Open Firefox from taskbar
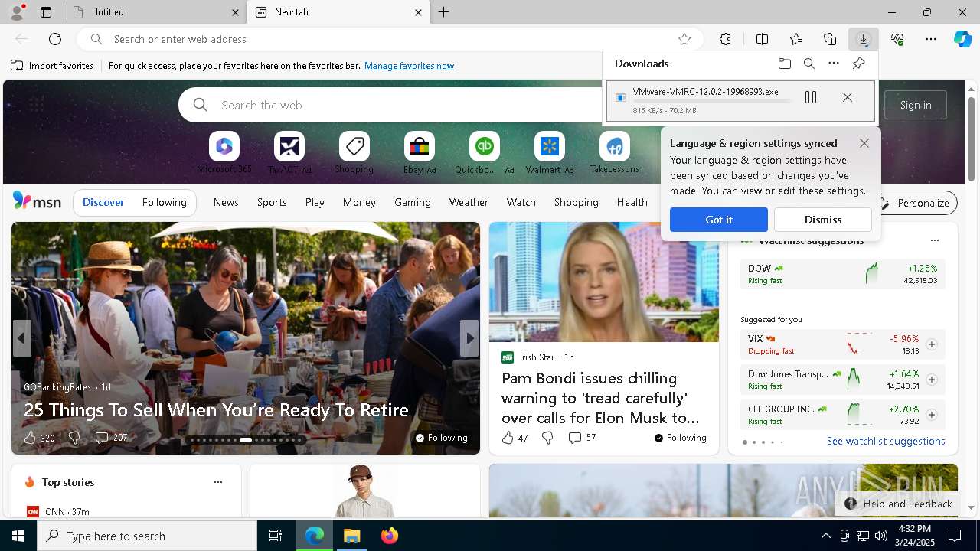 tap(390, 536)
